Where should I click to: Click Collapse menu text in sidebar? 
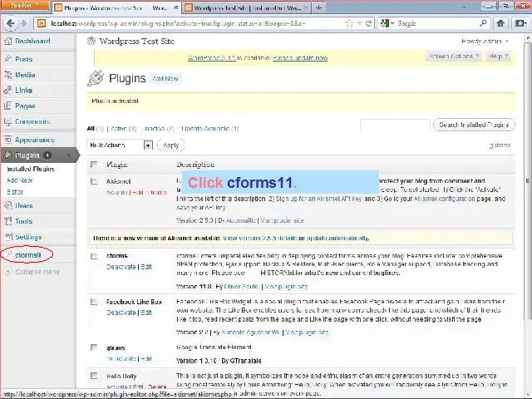[37, 272]
